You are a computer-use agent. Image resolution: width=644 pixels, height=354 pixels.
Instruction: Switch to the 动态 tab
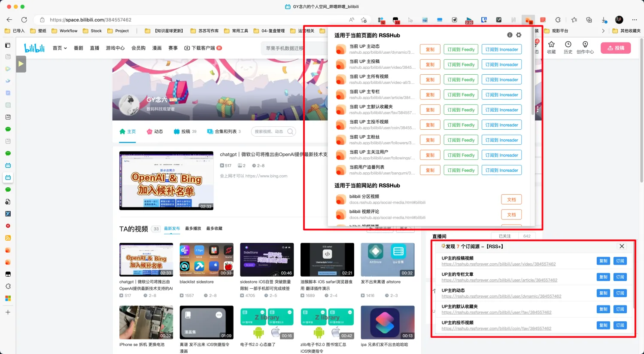(x=155, y=131)
